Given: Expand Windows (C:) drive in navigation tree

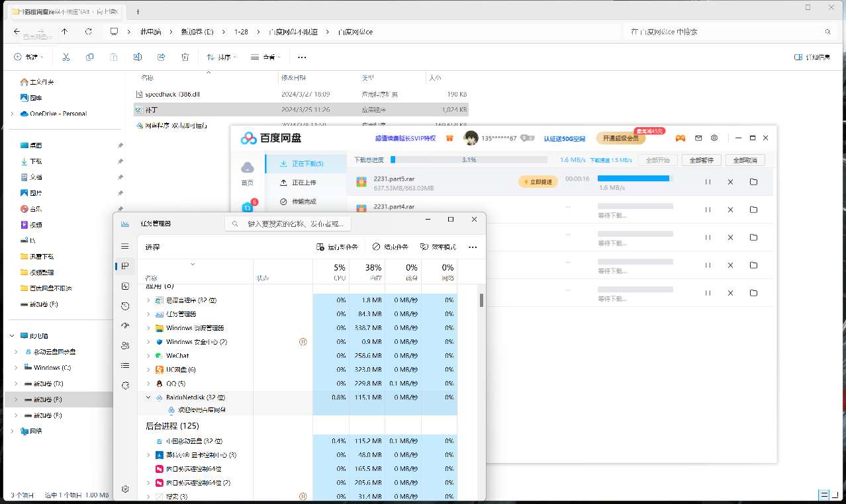Looking at the screenshot, I should 15,368.
